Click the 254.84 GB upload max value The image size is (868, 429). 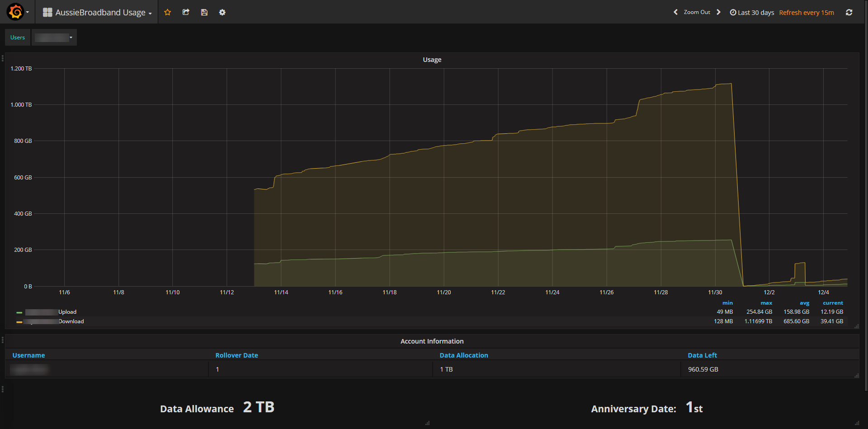pyautogui.click(x=759, y=312)
